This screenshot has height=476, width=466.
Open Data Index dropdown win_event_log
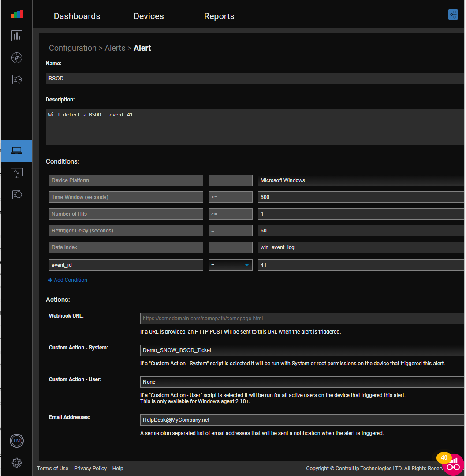pos(361,247)
